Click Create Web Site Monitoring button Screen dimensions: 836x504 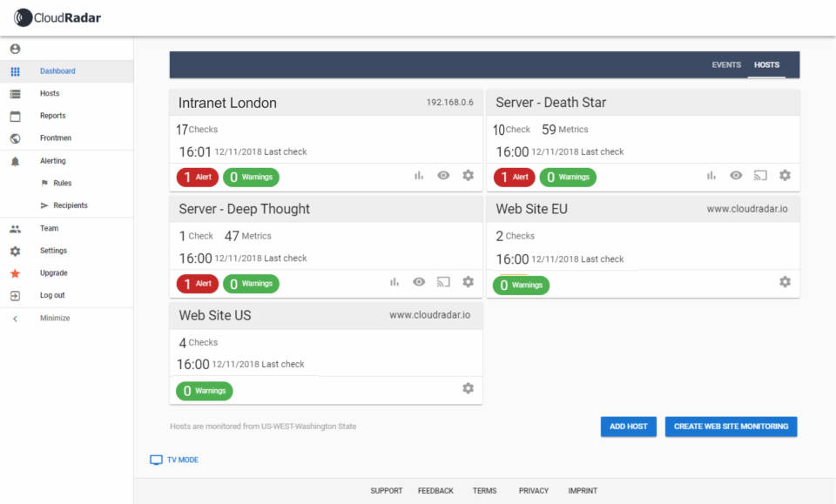coord(731,427)
